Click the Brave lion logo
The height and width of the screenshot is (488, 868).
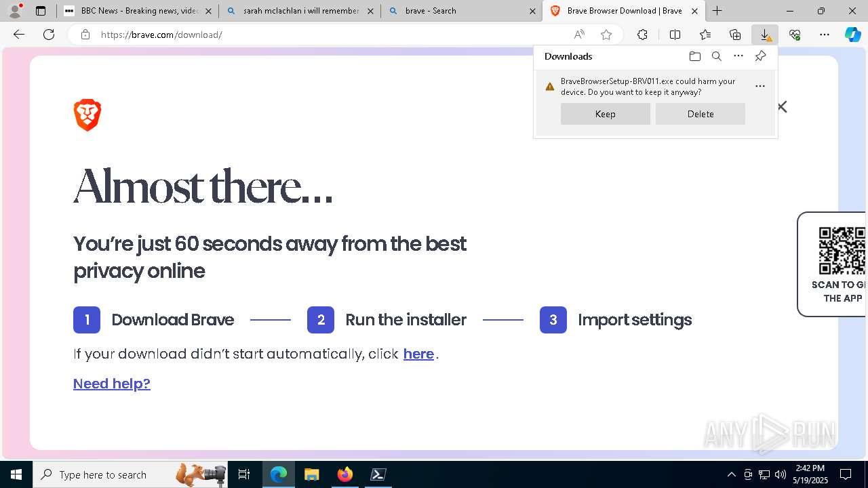87,115
